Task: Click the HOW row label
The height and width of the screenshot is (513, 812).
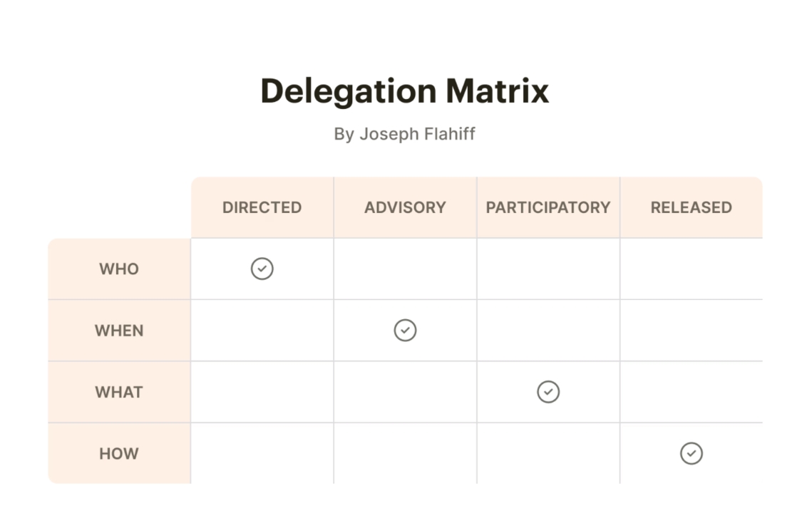Action: click(x=119, y=453)
